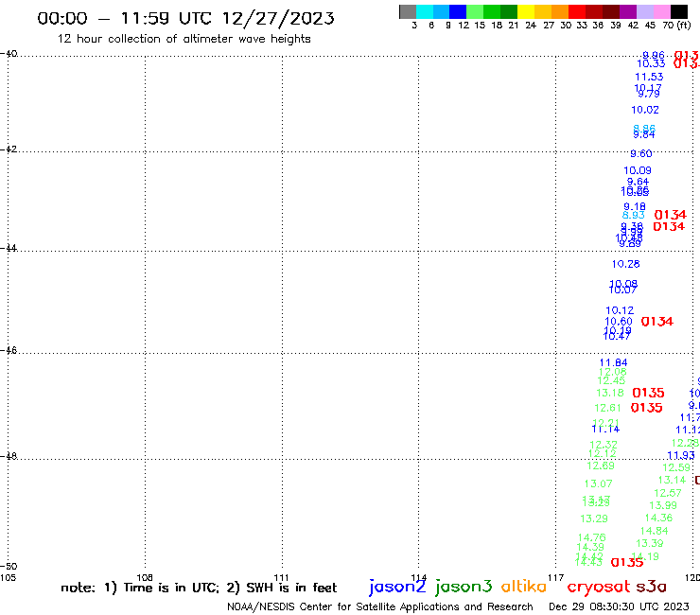Click the 117 longitude axis label
700x615 pixels.
(x=556, y=577)
